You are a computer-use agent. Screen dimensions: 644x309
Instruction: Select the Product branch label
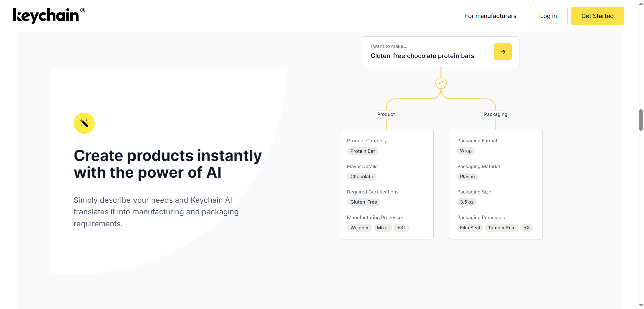coord(386,114)
